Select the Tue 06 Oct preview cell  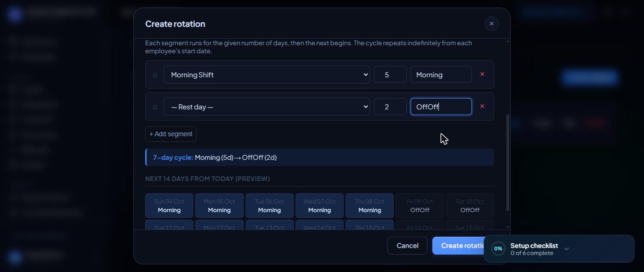pos(270,206)
